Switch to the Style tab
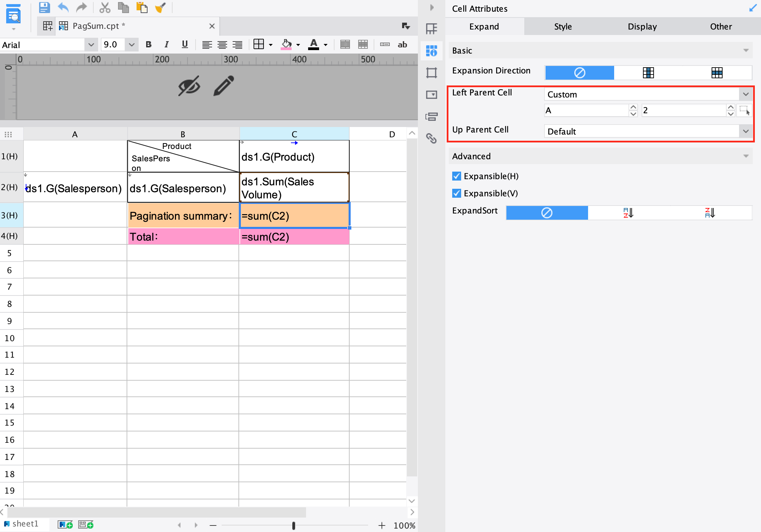Screen dimensions: 761x532 [563, 26]
